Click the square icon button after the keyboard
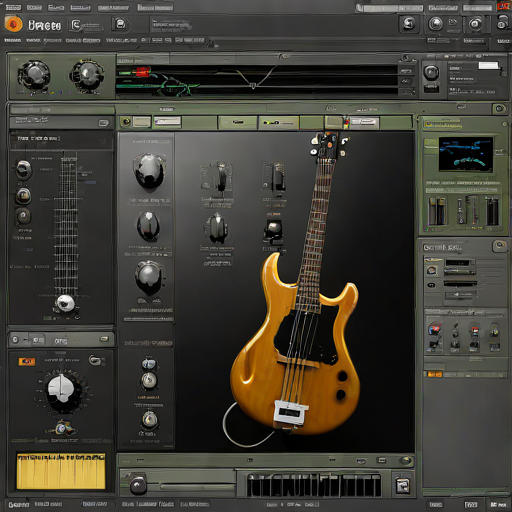512x512 pixels. point(403,485)
